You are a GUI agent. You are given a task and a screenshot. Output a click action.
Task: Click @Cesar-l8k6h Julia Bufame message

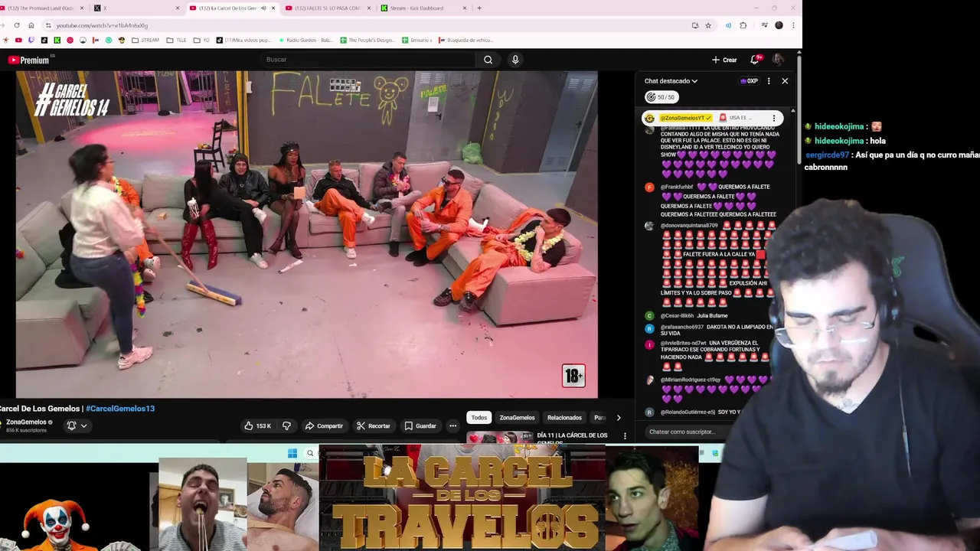coord(693,315)
